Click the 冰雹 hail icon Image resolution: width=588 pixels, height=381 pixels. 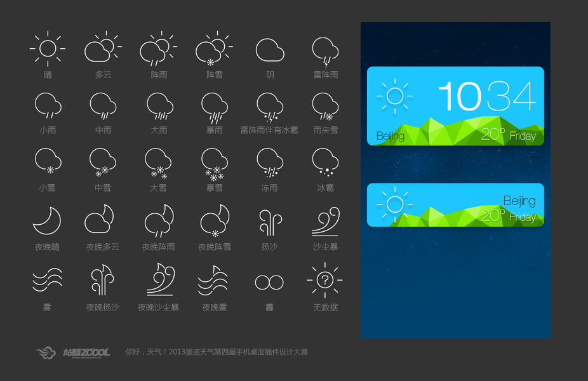326,162
